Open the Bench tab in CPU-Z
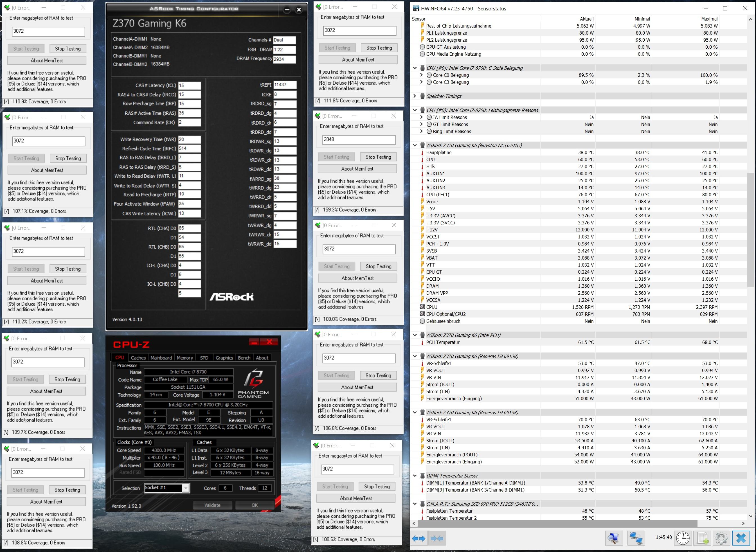 [244, 357]
